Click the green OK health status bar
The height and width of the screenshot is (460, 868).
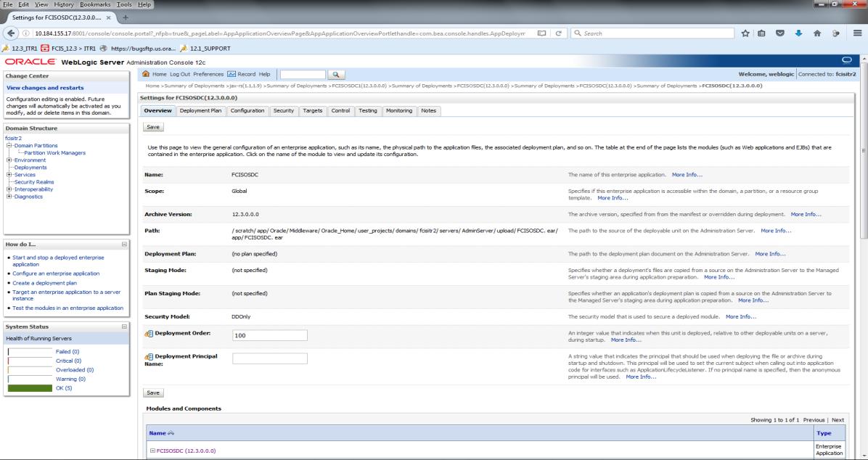click(30, 388)
